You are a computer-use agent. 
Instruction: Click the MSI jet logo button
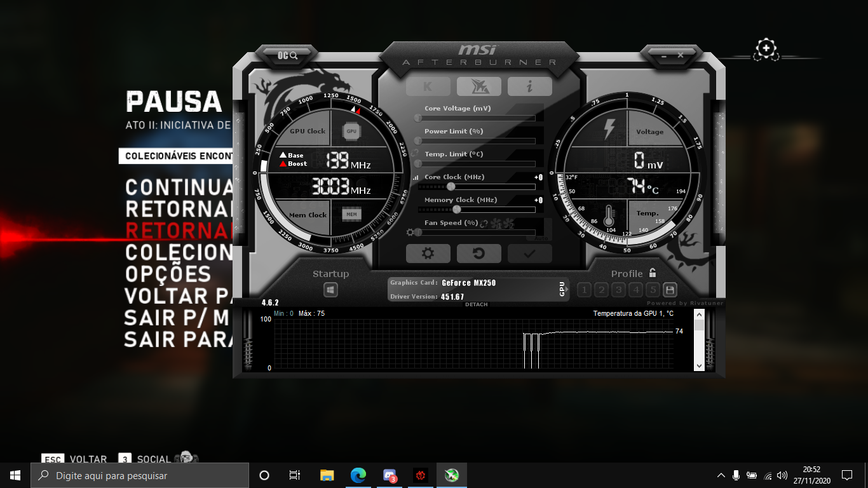point(478,86)
